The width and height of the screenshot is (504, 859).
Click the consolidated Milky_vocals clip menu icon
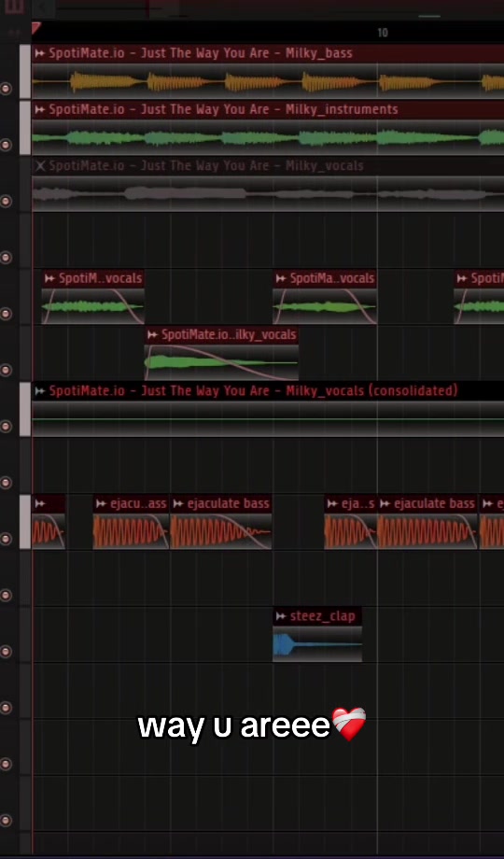[x=39, y=390]
